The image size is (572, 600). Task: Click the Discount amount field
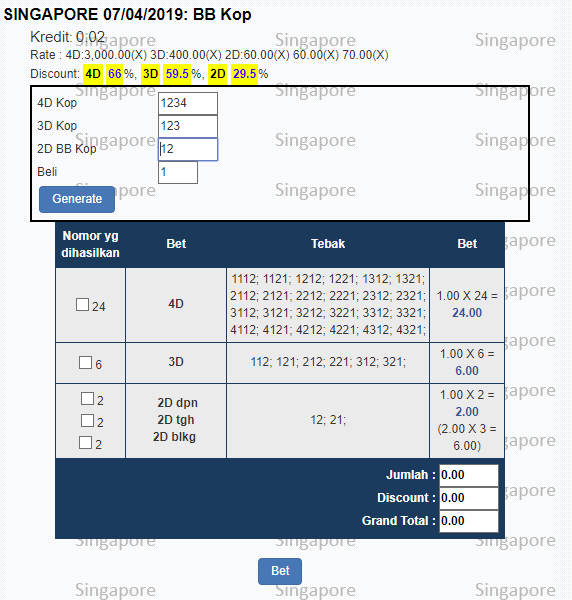click(x=469, y=498)
